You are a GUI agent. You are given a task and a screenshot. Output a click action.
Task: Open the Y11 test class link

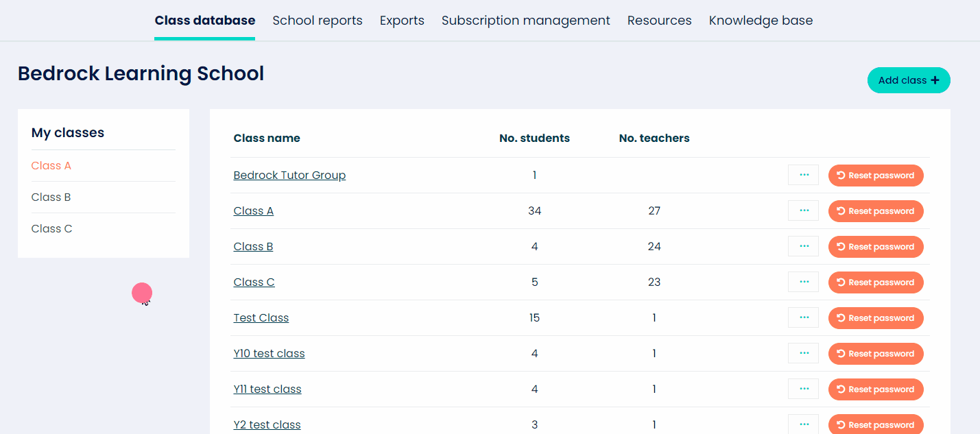pos(267,389)
